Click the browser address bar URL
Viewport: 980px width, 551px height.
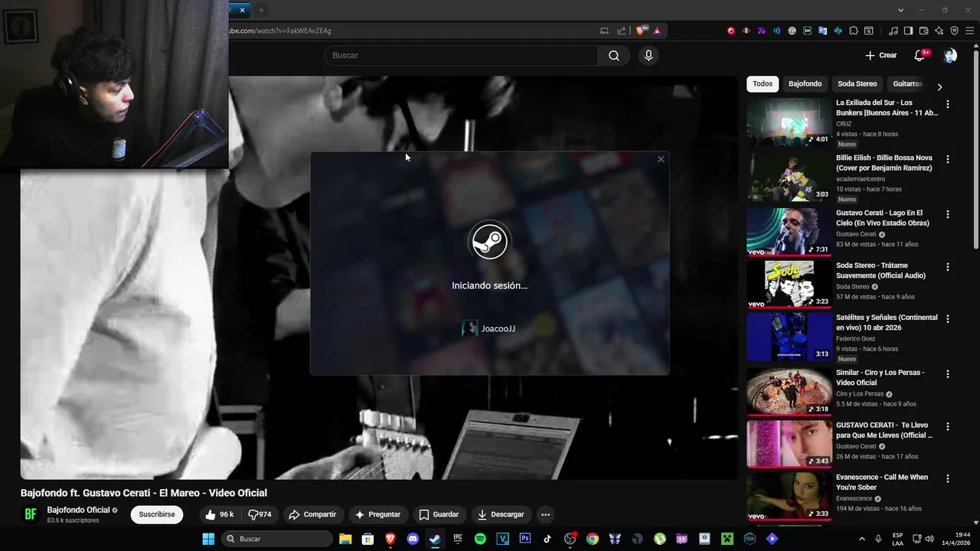pos(280,31)
